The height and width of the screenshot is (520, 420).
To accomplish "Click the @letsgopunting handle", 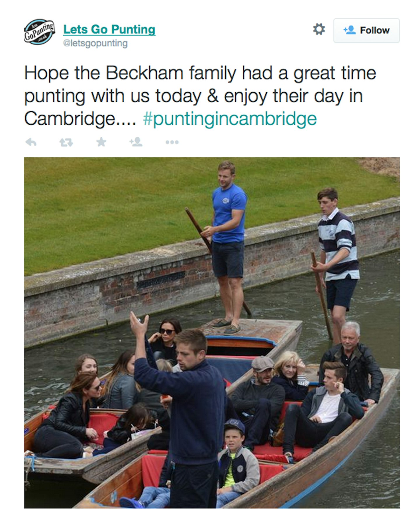I will (x=95, y=43).
